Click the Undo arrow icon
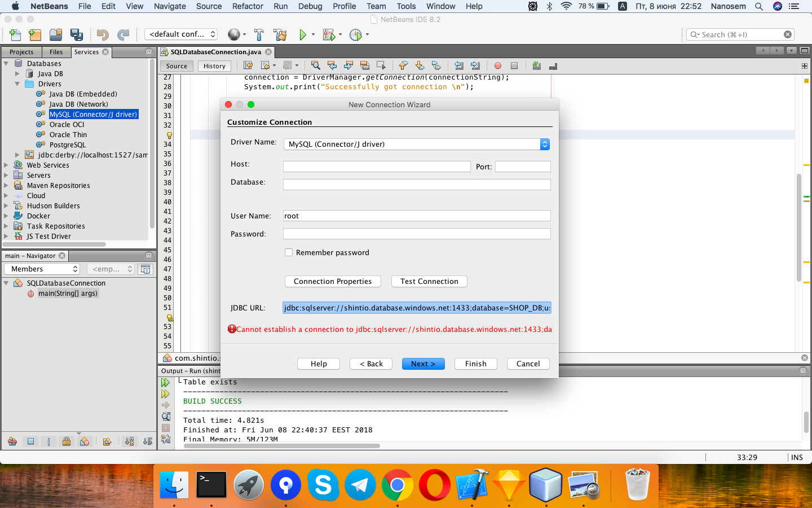The width and height of the screenshot is (812, 508). 102,34
